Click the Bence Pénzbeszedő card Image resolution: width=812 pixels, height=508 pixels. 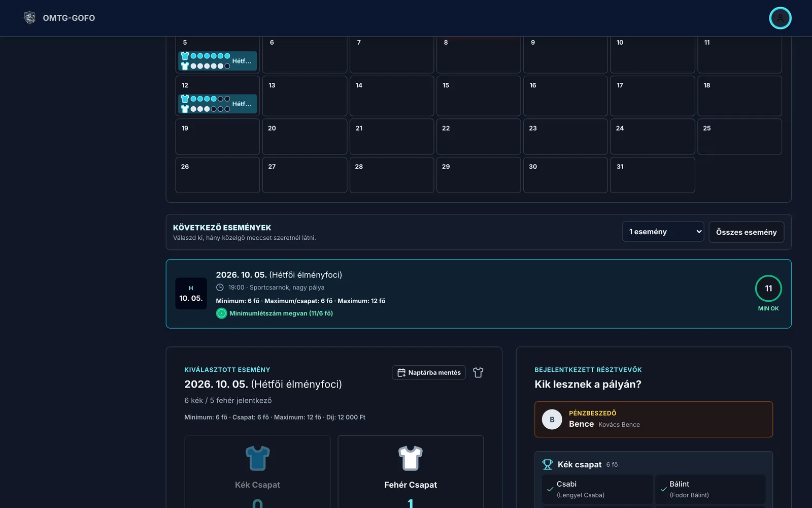[654, 420]
